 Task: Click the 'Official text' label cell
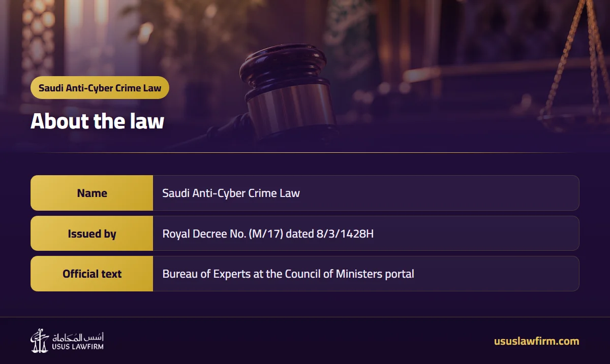point(92,274)
